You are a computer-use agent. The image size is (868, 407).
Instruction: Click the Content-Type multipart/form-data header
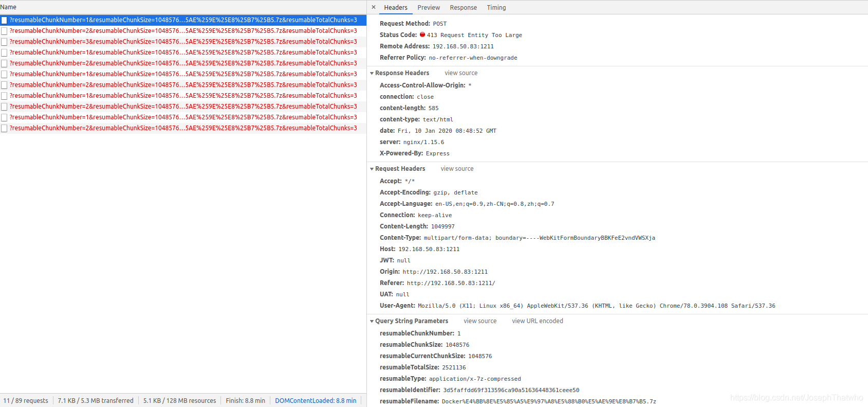pos(518,238)
